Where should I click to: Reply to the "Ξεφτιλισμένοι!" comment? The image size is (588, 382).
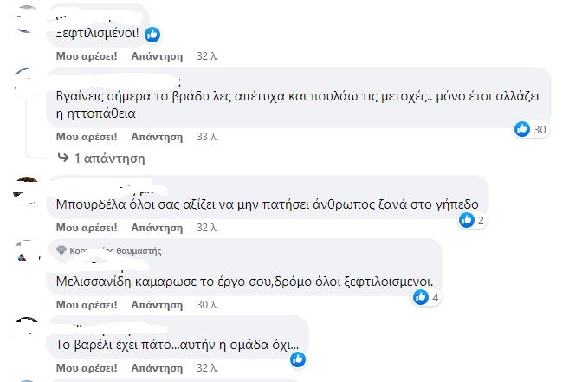157,55
